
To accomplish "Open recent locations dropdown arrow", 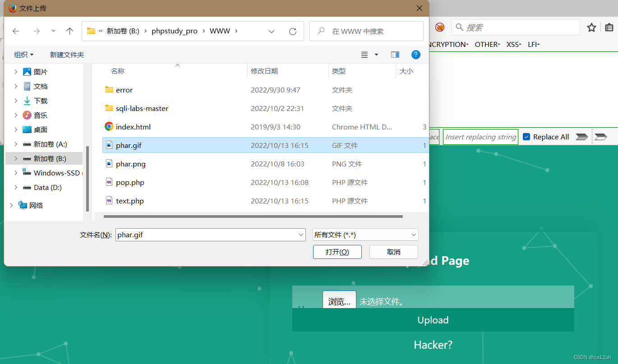I will 53,31.
